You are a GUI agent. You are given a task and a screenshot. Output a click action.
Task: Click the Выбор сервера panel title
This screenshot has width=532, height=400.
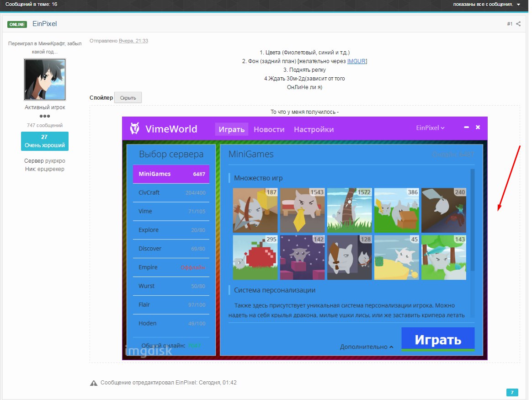point(171,154)
